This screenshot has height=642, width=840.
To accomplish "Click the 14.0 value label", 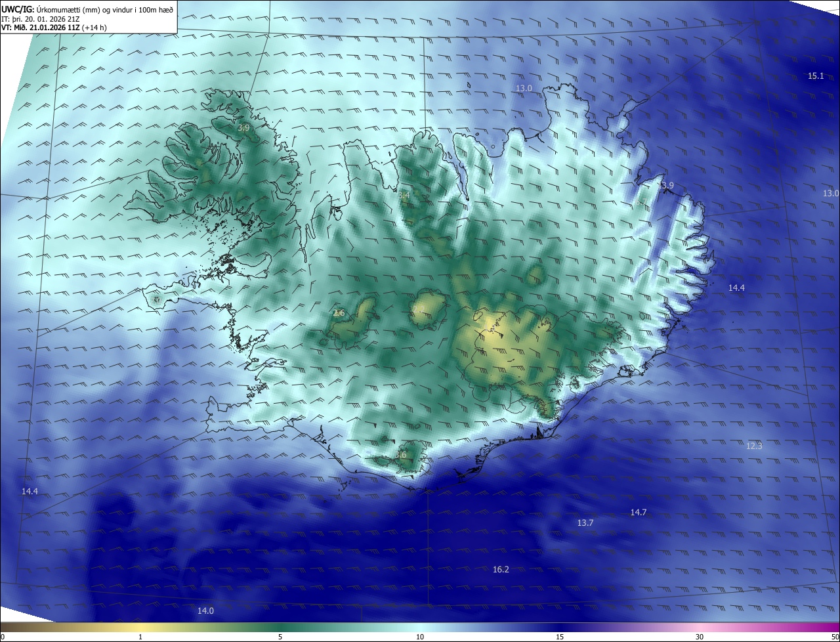I will pos(205,610).
